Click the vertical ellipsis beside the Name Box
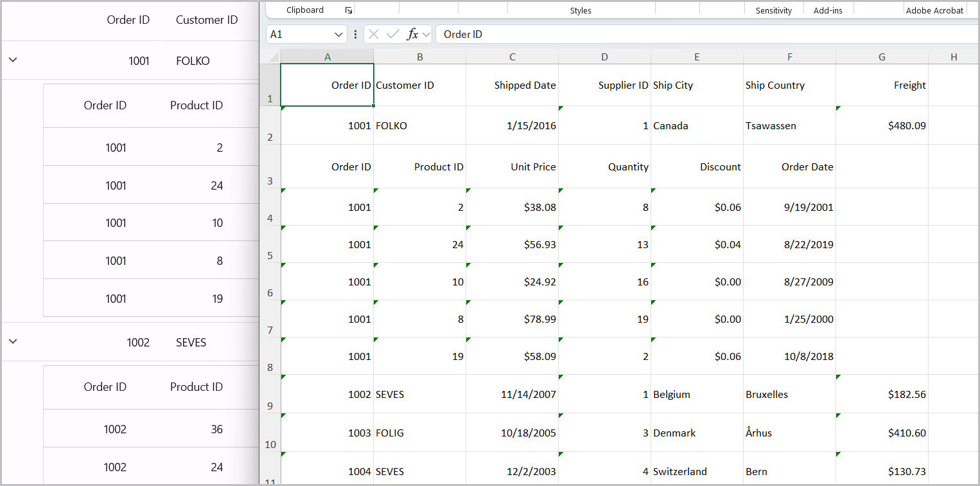980x486 pixels. click(x=355, y=34)
